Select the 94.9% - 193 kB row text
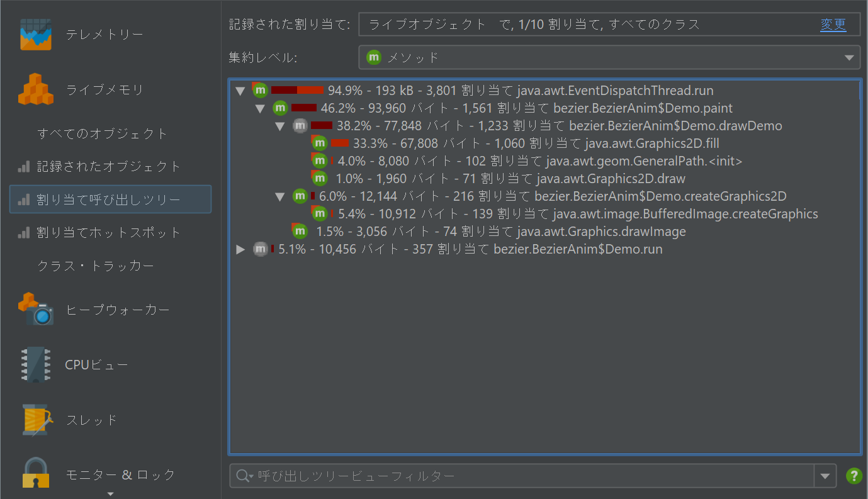 (x=521, y=91)
